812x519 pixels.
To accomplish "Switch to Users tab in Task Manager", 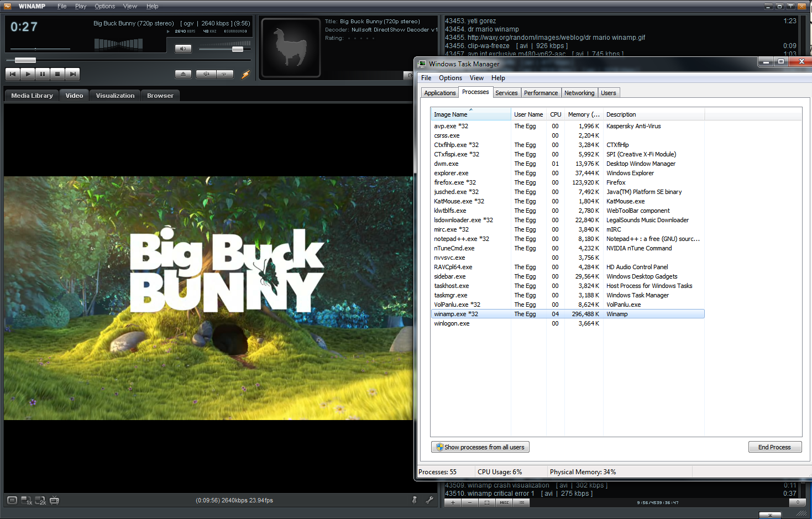I will click(609, 93).
